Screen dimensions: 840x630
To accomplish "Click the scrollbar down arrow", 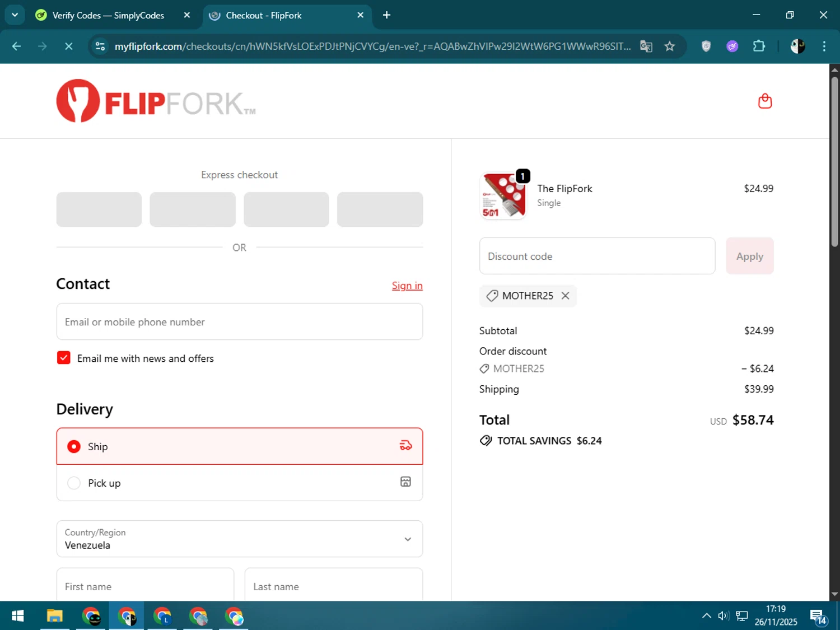I will click(834, 594).
